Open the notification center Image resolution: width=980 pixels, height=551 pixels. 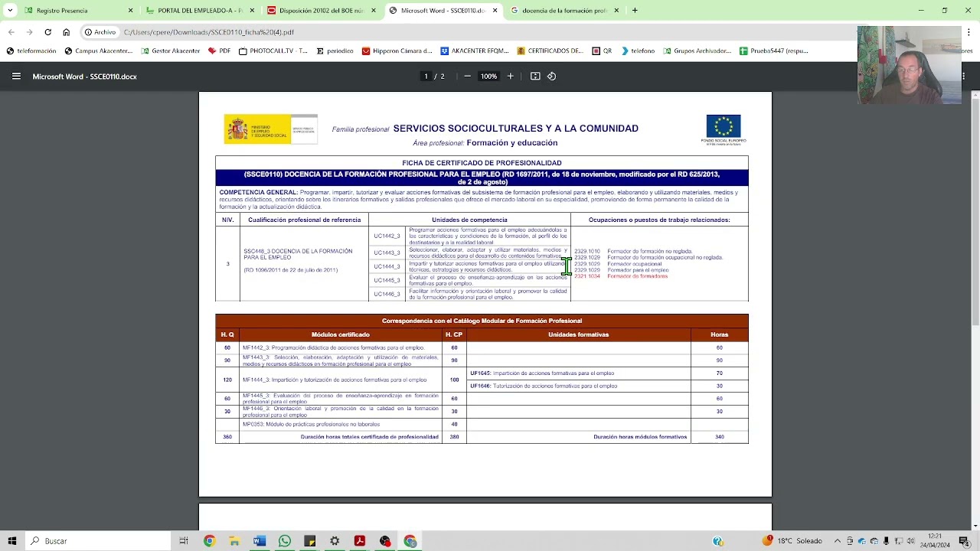[964, 541]
